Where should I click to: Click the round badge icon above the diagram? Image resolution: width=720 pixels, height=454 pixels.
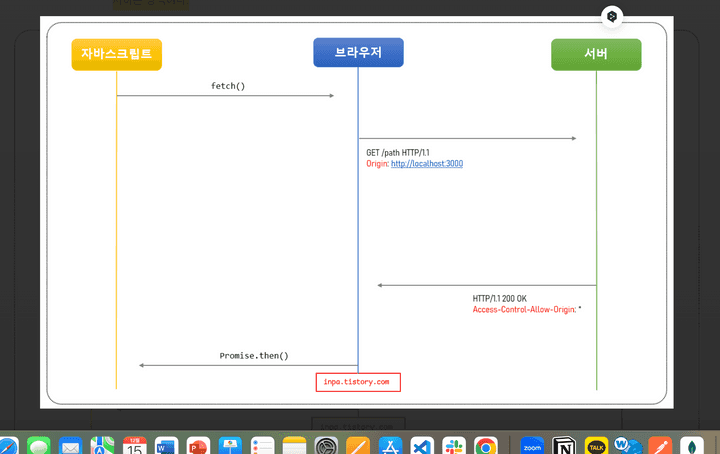pyautogui.click(x=612, y=17)
